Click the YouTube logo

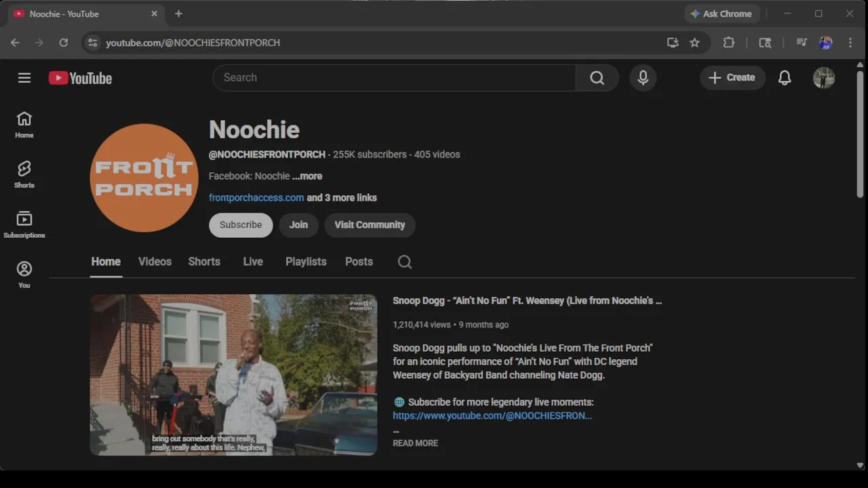pyautogui.click(x=80, y=78)
